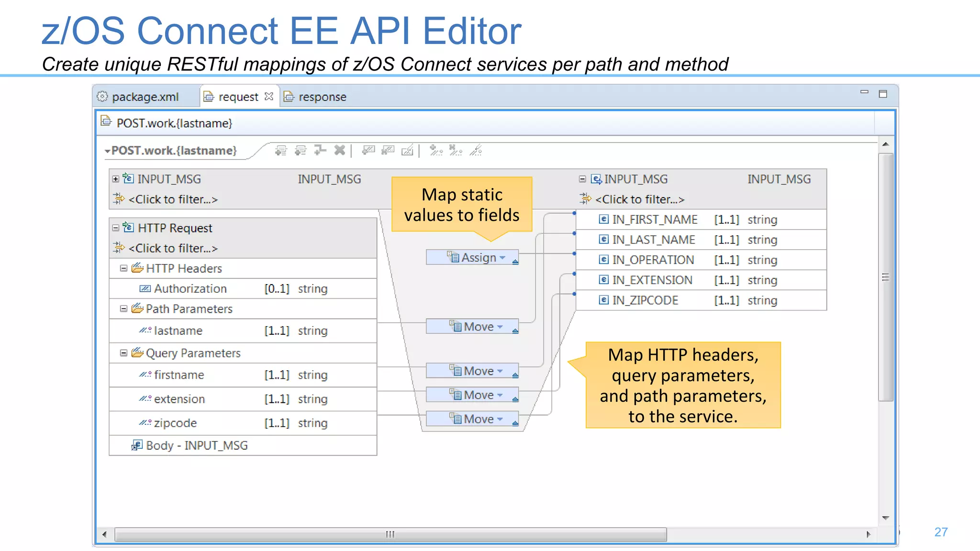
Task: Click the gray delete X toolbar icon
Action: 340,150
